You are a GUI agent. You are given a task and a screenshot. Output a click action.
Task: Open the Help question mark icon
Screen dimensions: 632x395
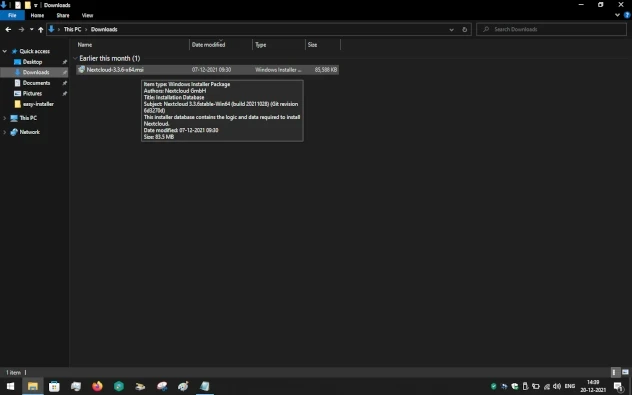627,15
